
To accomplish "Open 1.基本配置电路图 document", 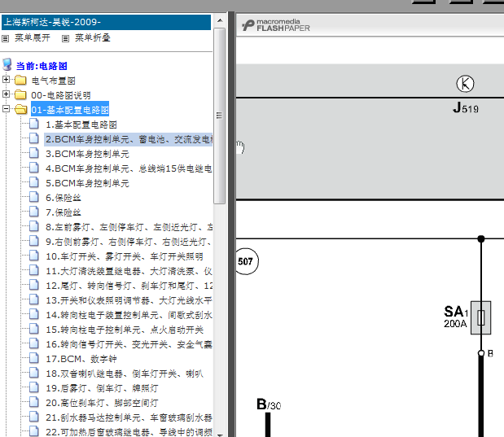I will point(81,125).
